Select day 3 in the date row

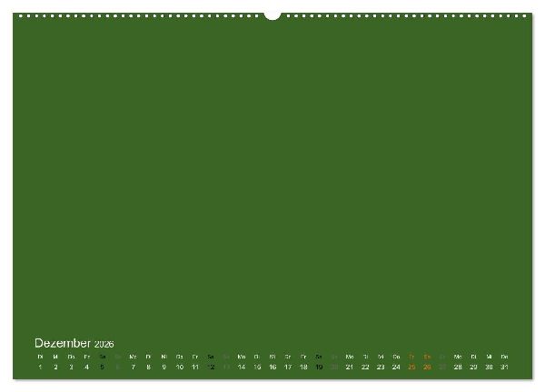71,367
